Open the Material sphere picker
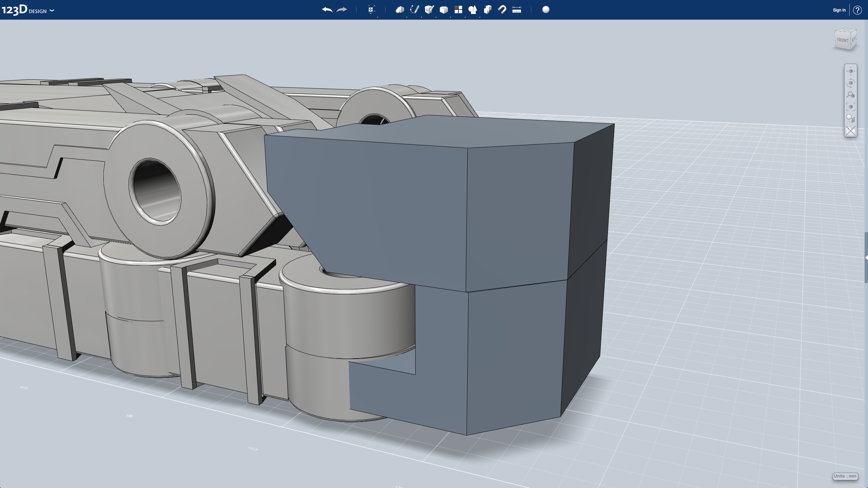 click(x=546, y=10)
